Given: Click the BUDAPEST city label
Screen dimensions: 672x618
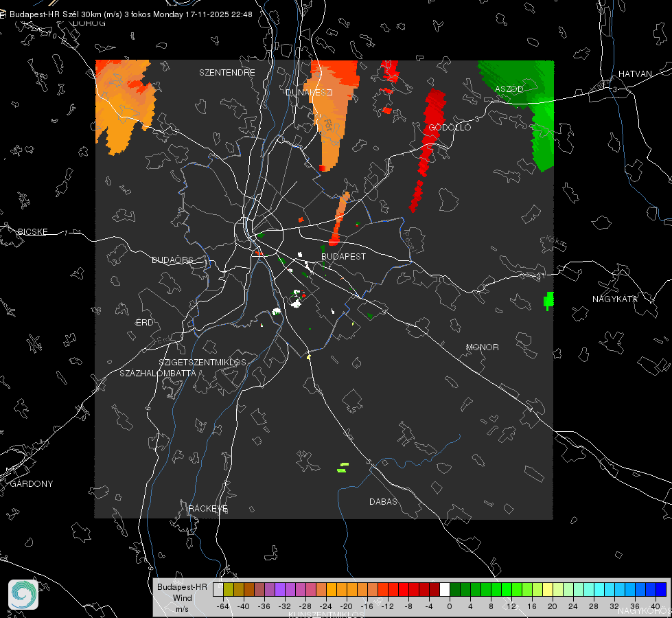Looking at the screenshot, I should tap(343, 256).
